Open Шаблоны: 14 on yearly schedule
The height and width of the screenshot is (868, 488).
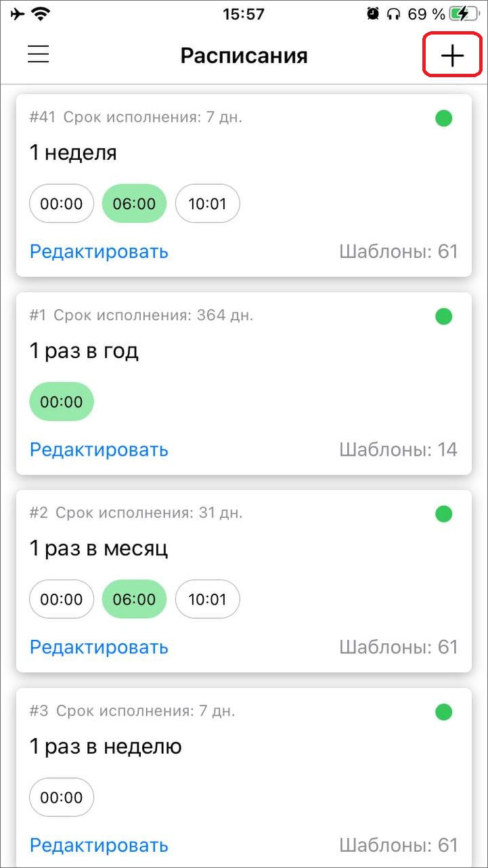(x=398, y=450)
